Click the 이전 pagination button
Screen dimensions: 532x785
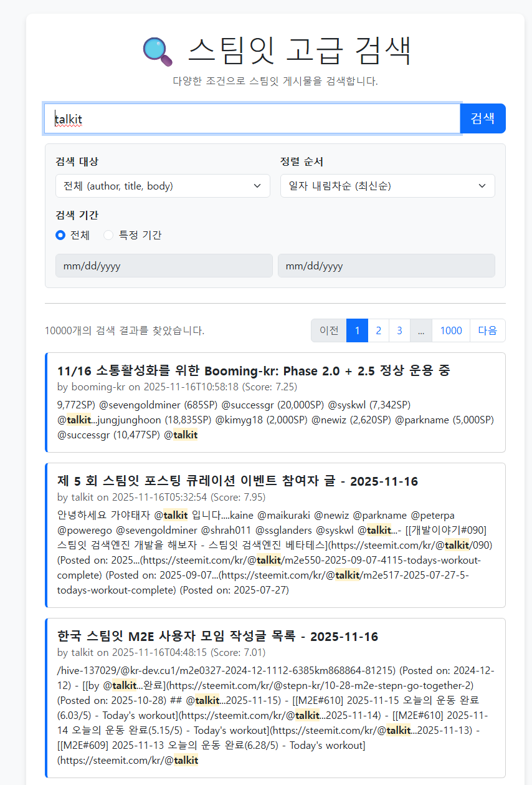coord(329,330)
